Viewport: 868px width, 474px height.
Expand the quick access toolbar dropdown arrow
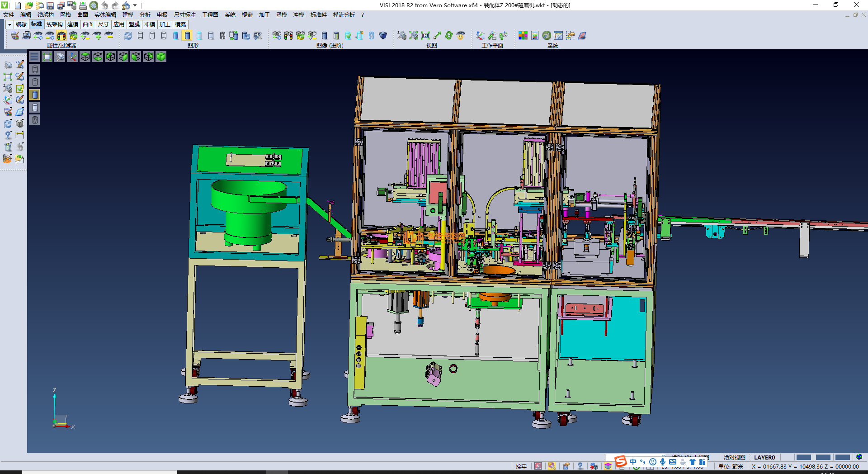[135, 5]
